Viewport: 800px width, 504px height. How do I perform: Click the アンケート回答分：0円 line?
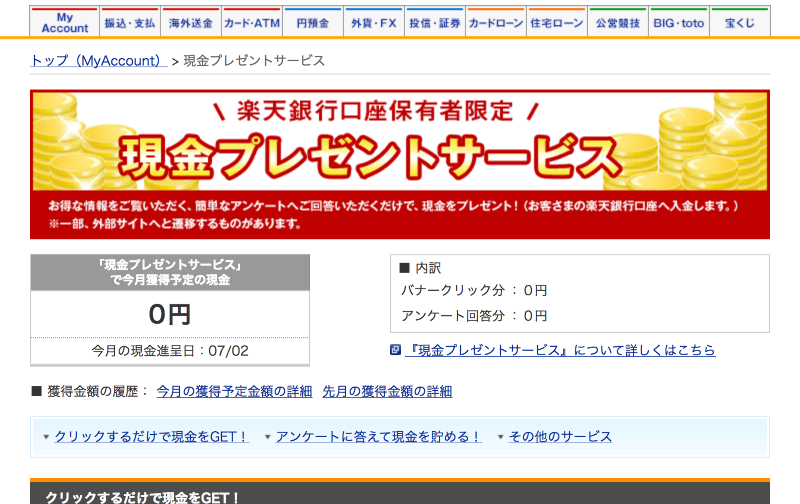click(474, 316)
